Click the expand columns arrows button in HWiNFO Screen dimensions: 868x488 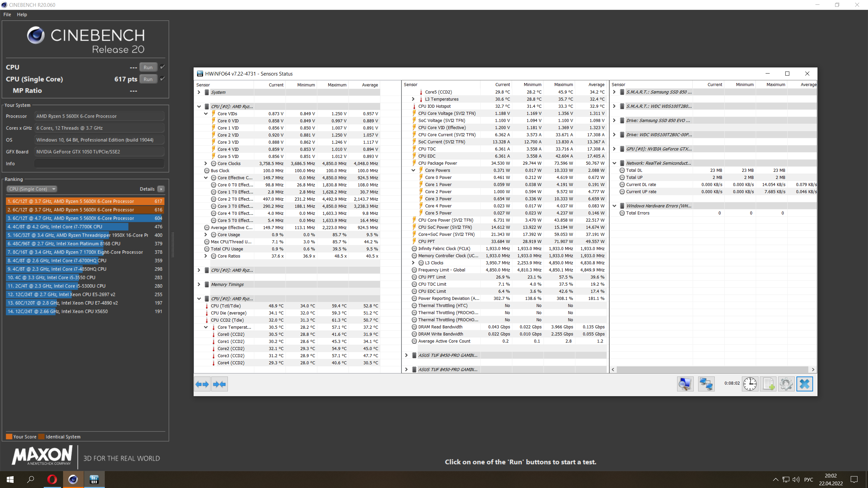(x=202, y=384)
